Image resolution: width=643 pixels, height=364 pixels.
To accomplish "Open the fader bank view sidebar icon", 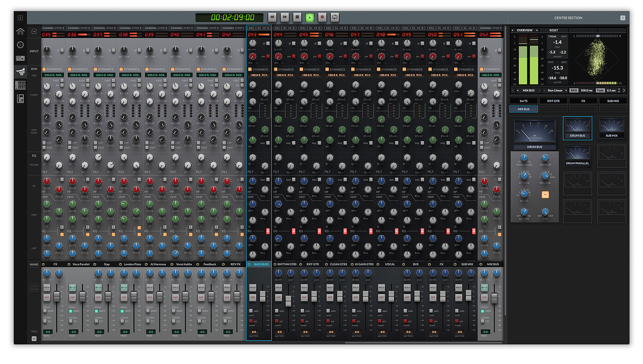I will pos(20,85).
